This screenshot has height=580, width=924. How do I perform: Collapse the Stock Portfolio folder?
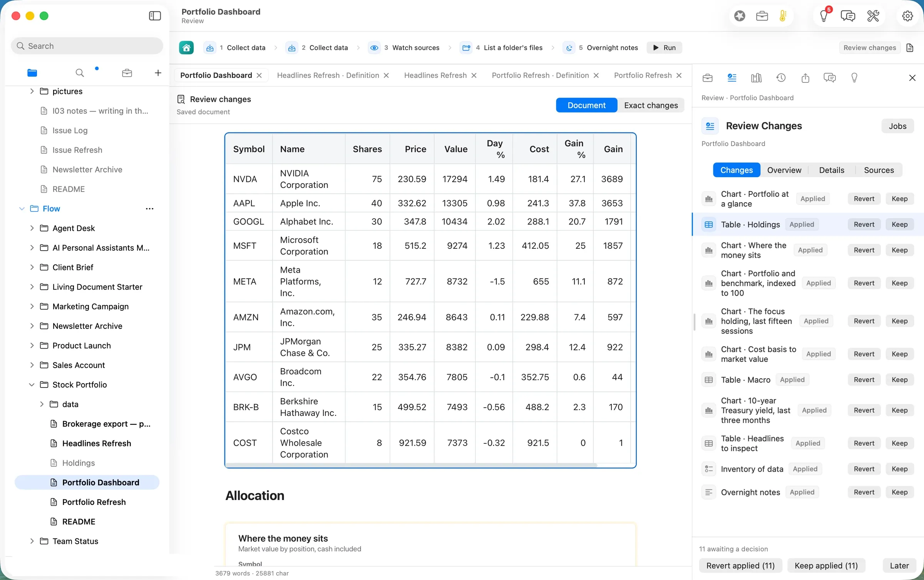[32, 385]
